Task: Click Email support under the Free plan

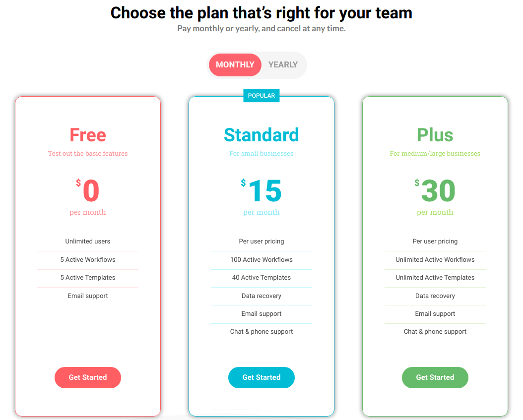Action: click(x=87, y=296)
